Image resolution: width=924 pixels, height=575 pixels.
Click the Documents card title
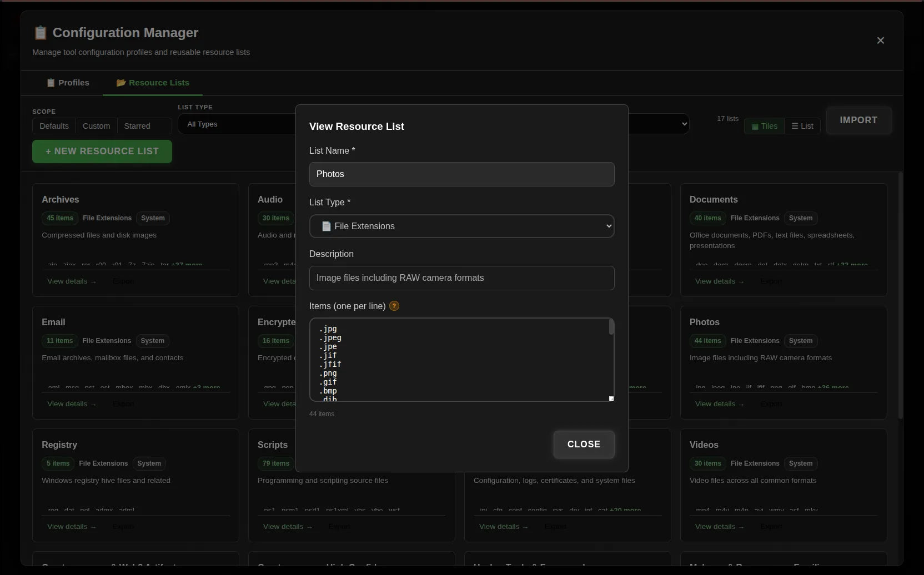coord(714,200)
